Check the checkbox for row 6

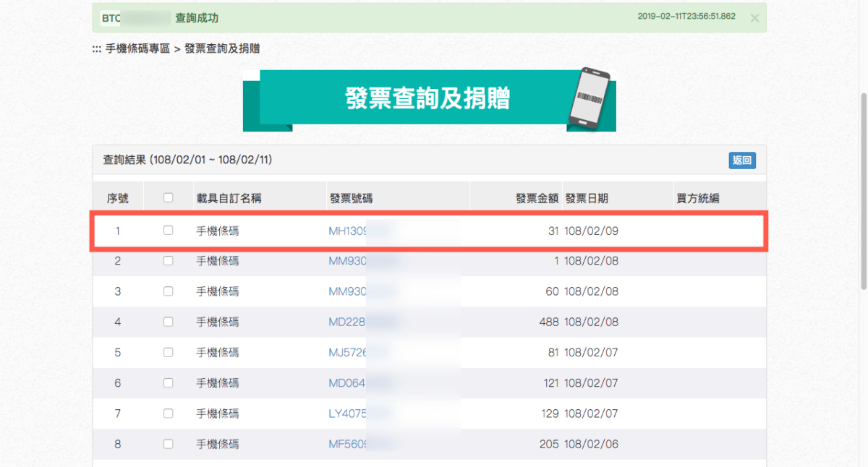(x=169, y=382)
